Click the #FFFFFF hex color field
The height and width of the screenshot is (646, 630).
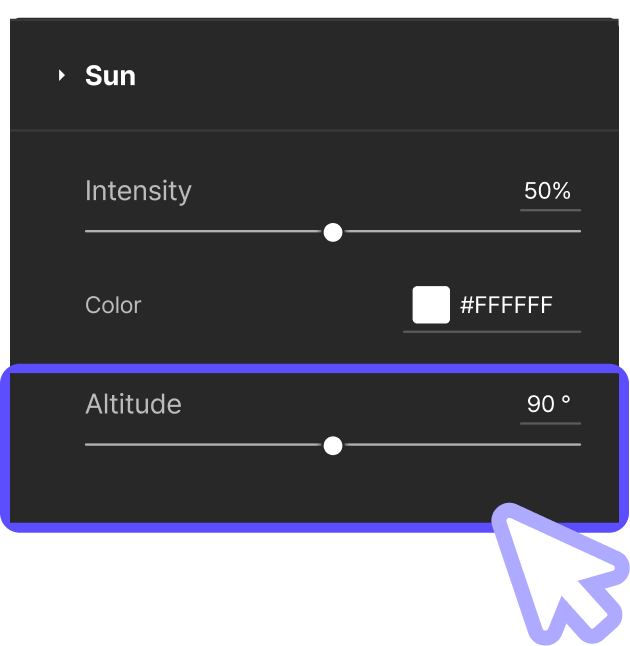coord(506,305)
